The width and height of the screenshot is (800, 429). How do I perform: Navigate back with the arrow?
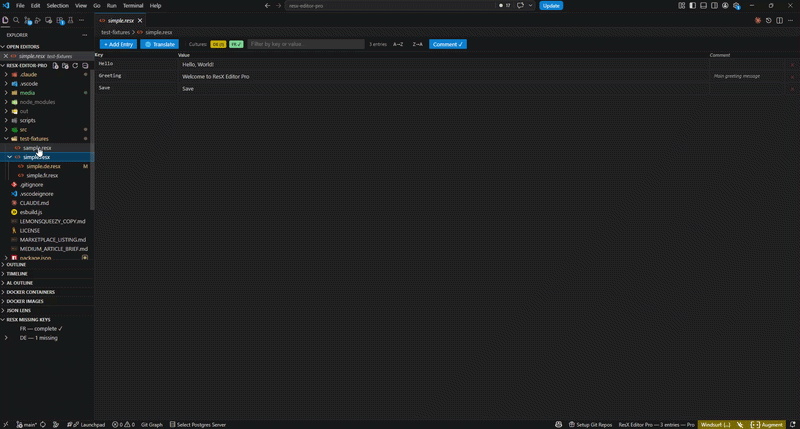pyautogui.click(x=267, y=6)
